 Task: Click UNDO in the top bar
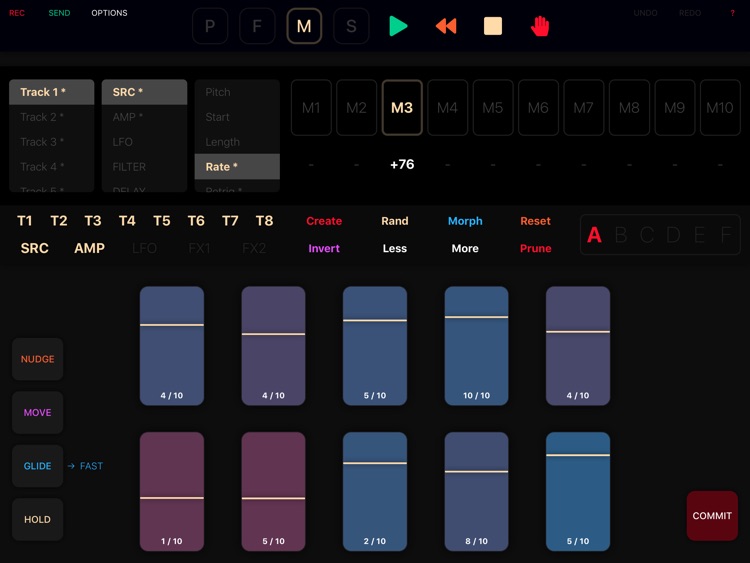point(645,13)
